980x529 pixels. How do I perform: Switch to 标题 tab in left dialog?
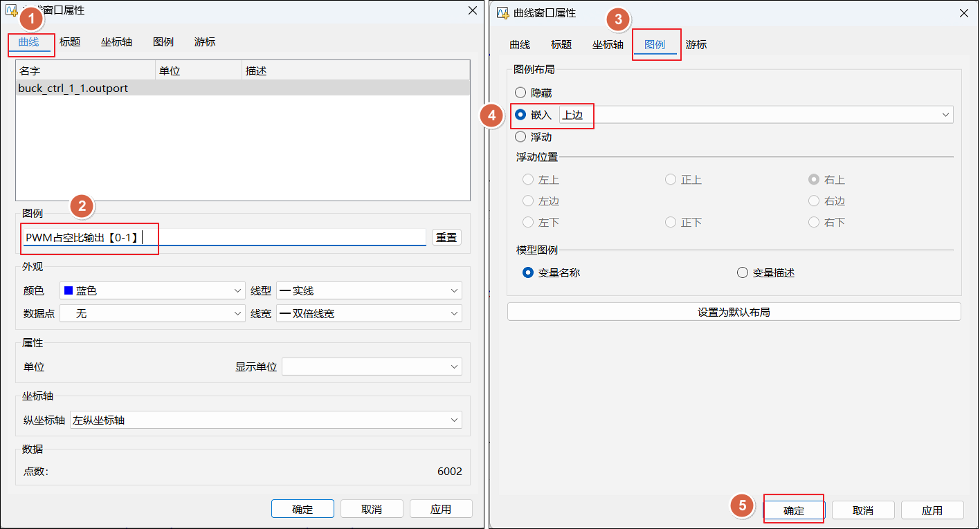(x=70, y=42)
